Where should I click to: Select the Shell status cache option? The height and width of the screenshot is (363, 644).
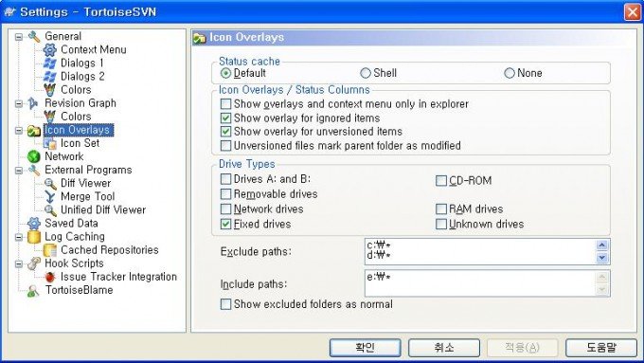pos(366,73)
